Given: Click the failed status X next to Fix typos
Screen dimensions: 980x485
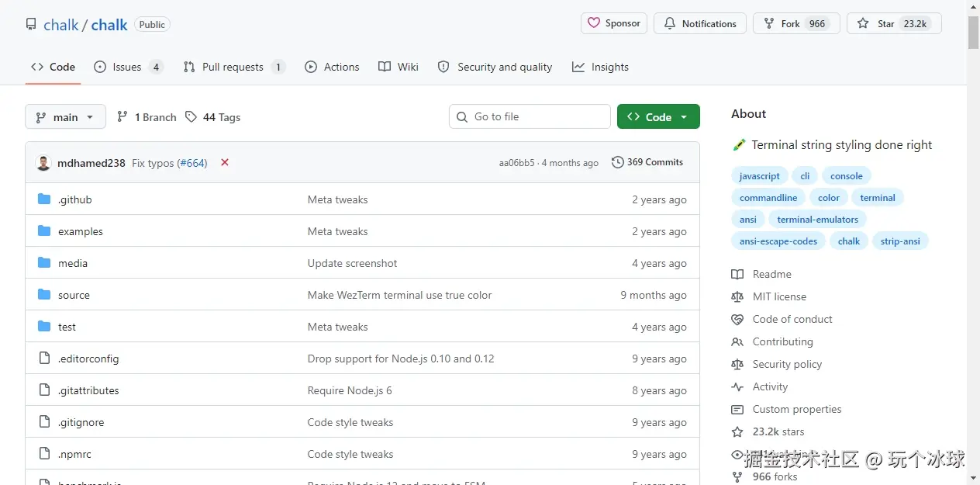Looking at the screenshot, I should pyautogui.click(x=225, y=162).
